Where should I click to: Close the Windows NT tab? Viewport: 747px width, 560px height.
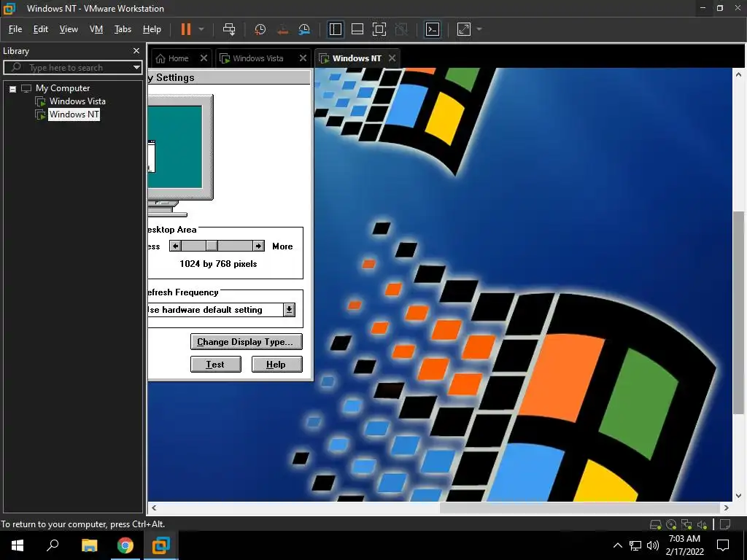(x=392, y=58)
